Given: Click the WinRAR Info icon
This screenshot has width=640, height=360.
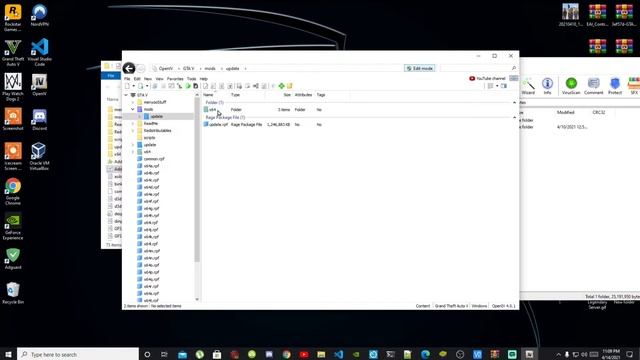Looking at the screenshot, I should pos(547,86).
